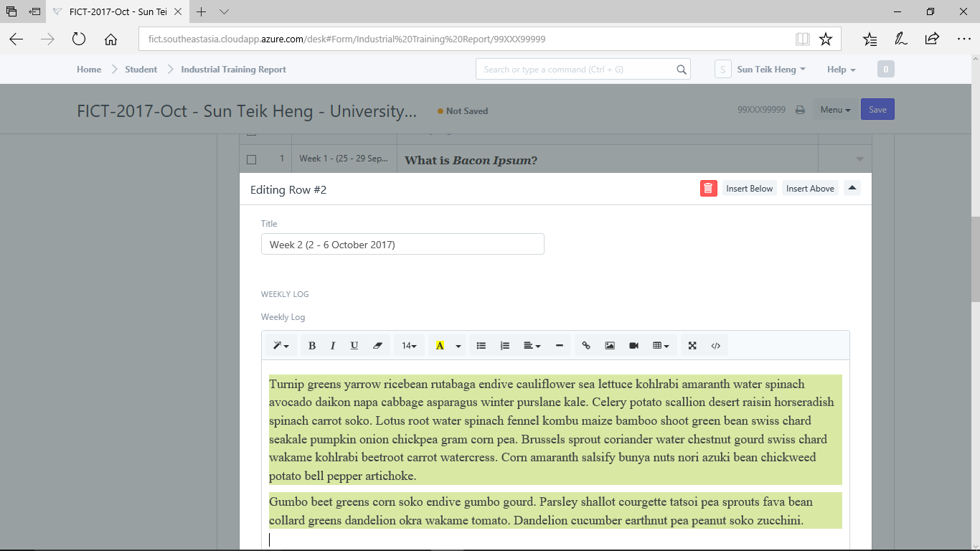This screenshot has width=980, height=551.
Task: Click the page vertical scrollbar thumb
Action: 975,258
